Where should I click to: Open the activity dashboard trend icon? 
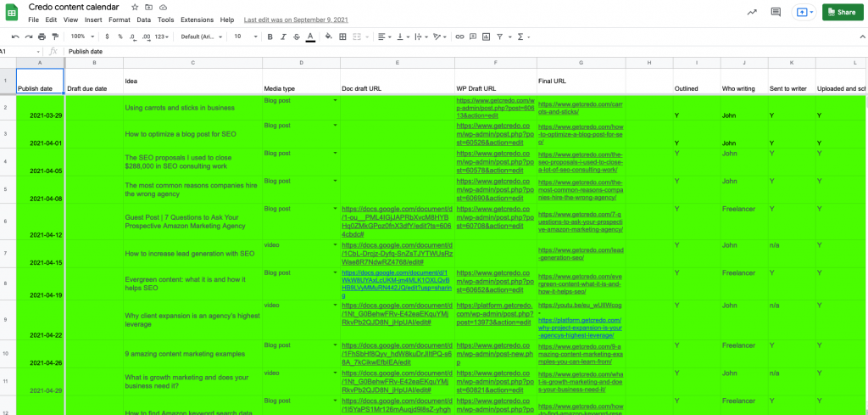[x=752, y=12]
